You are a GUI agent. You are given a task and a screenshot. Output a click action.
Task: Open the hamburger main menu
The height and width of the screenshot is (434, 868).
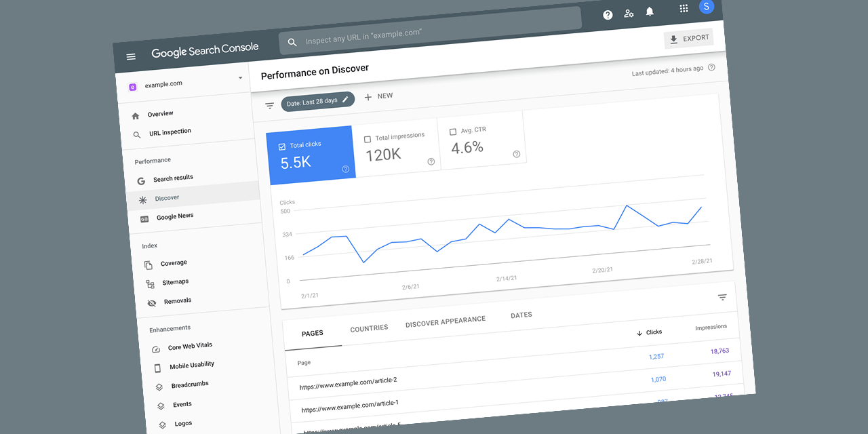tap(131, 57)
